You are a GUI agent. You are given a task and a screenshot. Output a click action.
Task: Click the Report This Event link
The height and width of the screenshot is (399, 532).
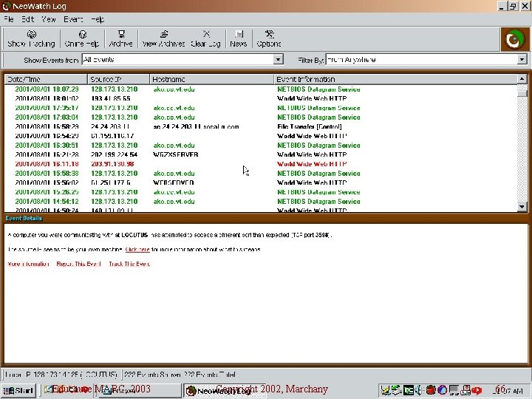79,264
